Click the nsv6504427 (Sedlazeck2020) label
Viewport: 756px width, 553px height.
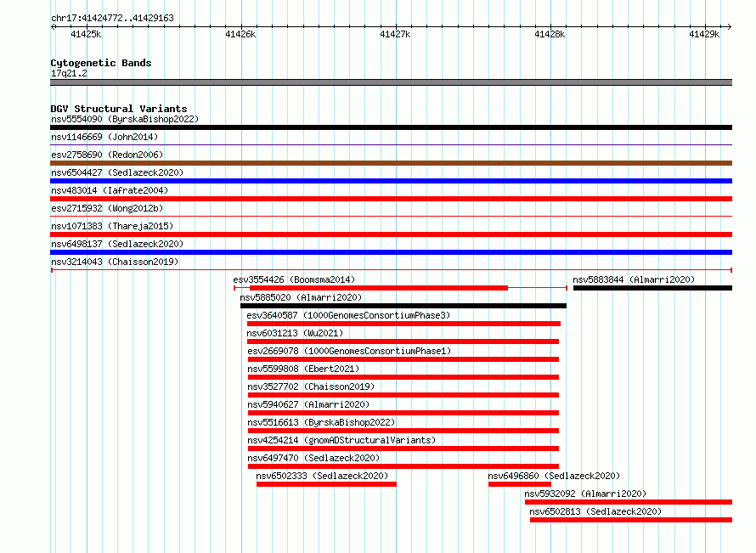pos(117,172)
